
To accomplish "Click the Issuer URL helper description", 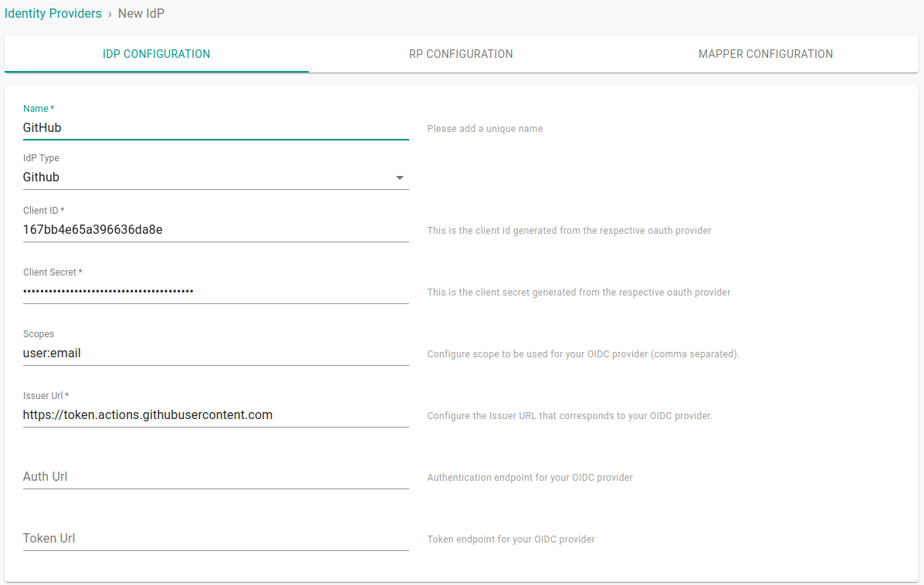I will [570, 416].
